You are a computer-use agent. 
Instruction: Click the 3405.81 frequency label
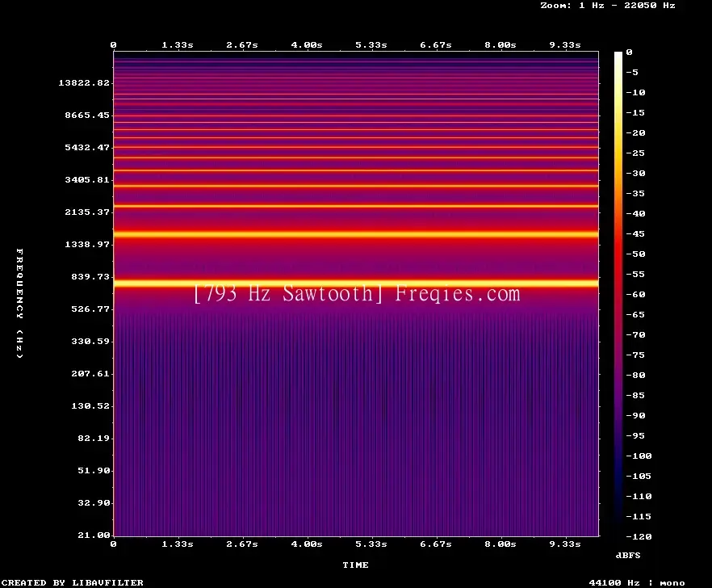[87, 179]
